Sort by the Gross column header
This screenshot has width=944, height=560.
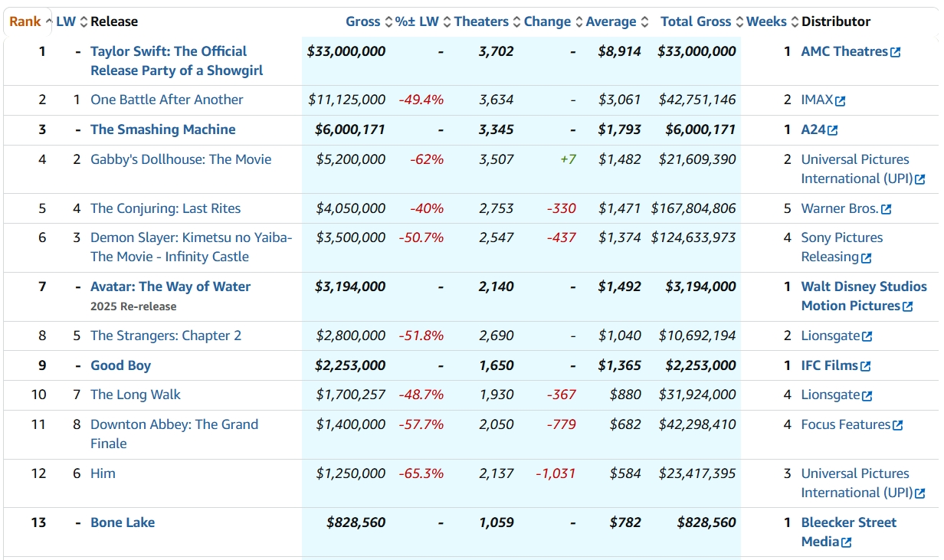coord(363,21)
